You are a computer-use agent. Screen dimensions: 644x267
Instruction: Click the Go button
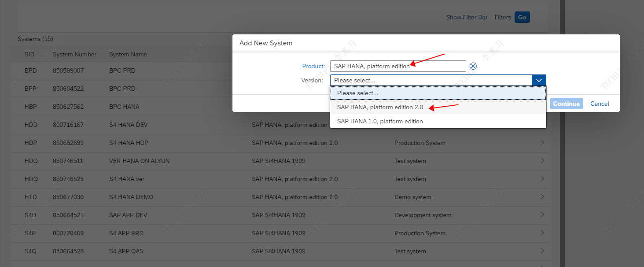point(522,17)
